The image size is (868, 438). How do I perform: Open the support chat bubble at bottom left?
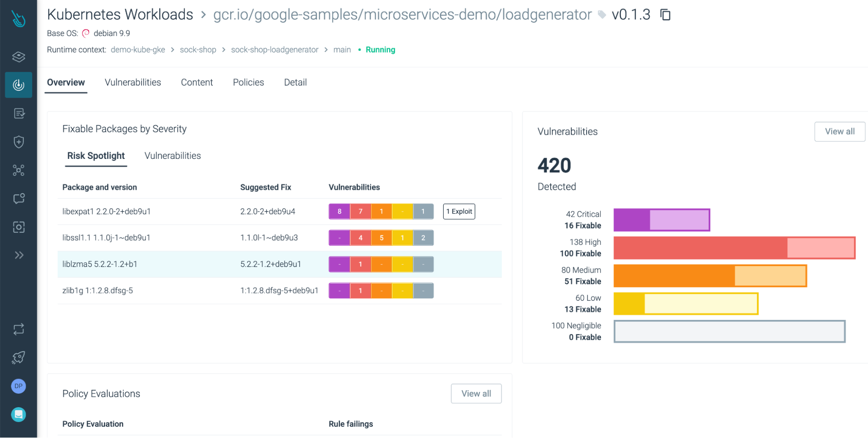click(x=18, y=415)
